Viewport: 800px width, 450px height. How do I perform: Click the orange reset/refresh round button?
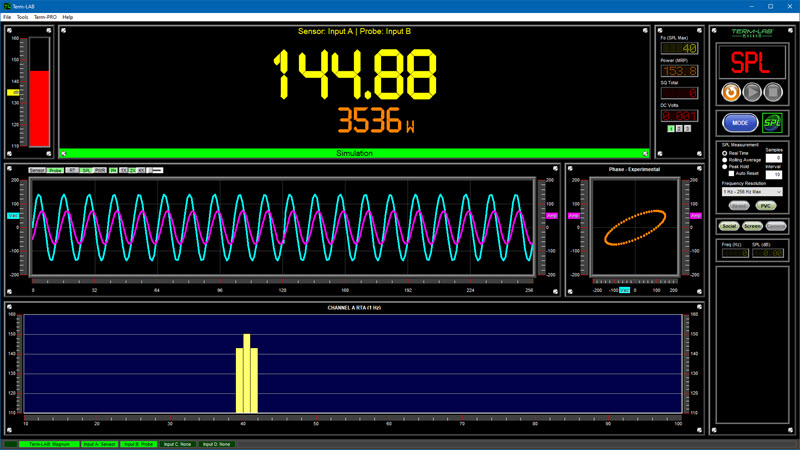731,92
